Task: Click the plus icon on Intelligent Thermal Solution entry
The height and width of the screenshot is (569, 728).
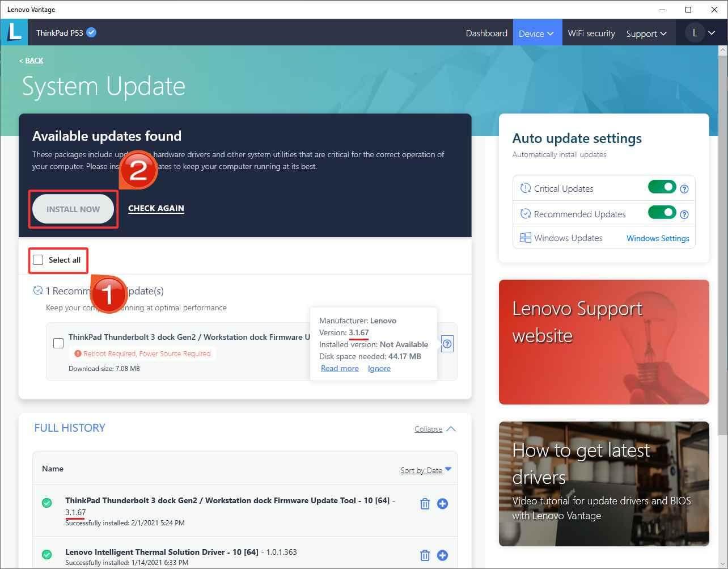Action: coord(443,555)
